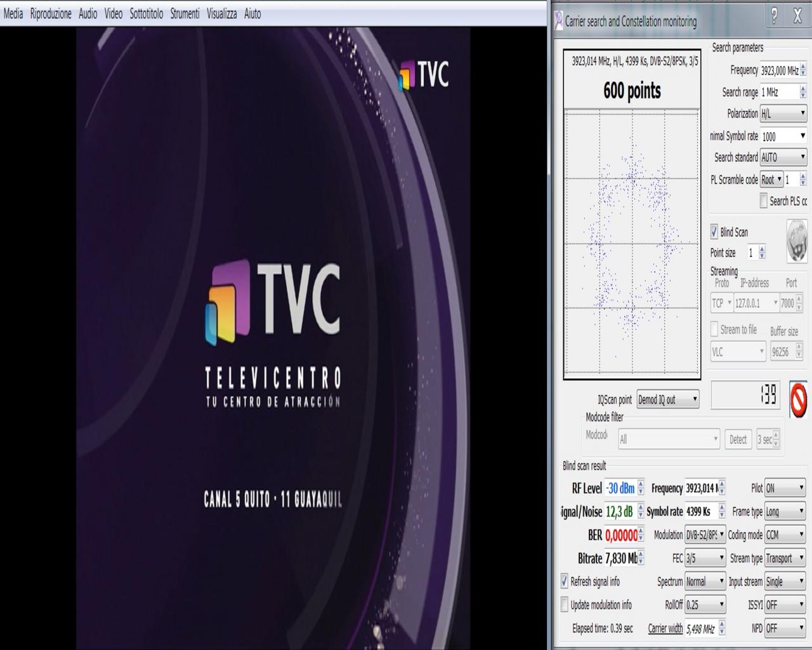Open the Input stream Single dropdown
This screenshot has height=650, width=812.
pyautogui.click(x=785, y=581)
